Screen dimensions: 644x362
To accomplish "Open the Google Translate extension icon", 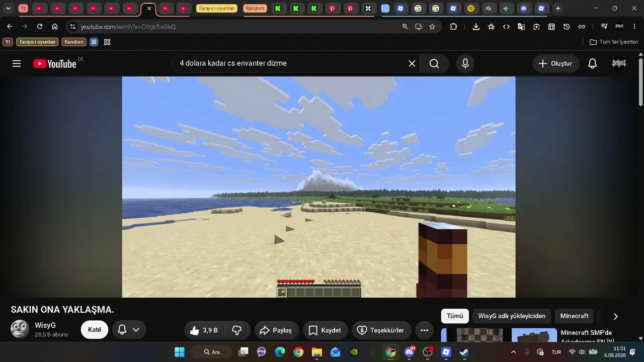I will click(521, 27).
